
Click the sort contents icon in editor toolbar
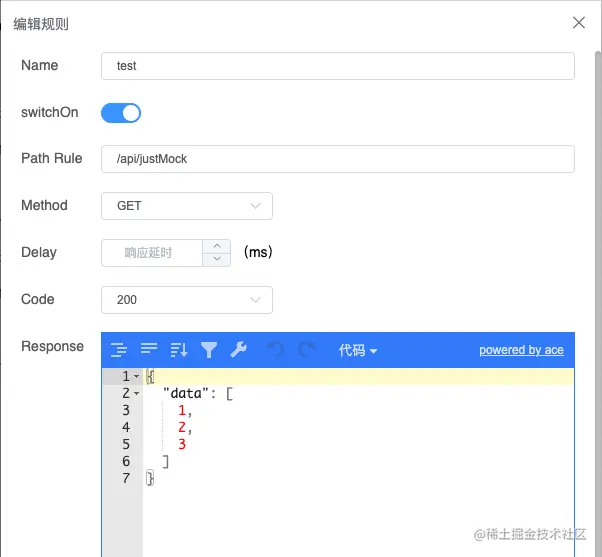point(179,350)
